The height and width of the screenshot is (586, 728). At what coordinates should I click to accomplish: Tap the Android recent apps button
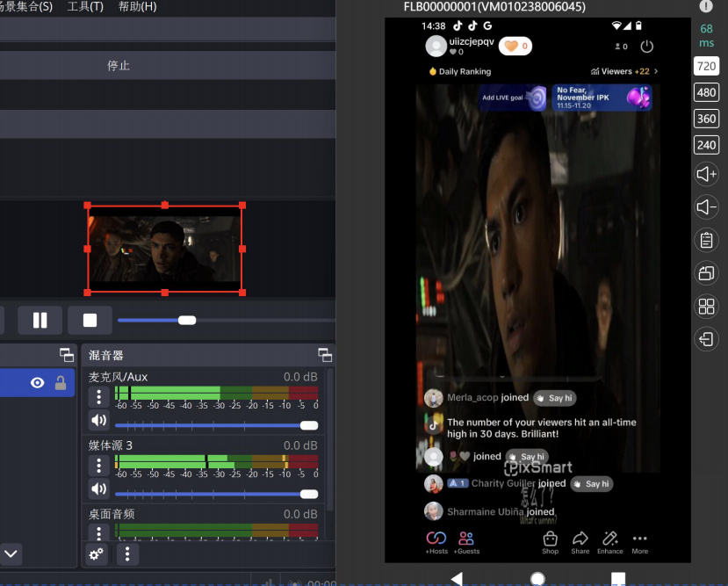click(x=618, y=579)
